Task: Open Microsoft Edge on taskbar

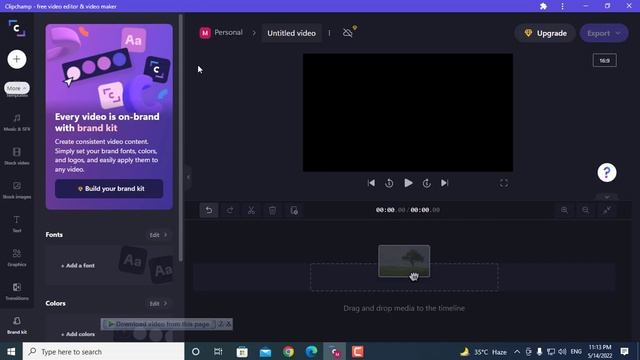Action: pos(311,351)
